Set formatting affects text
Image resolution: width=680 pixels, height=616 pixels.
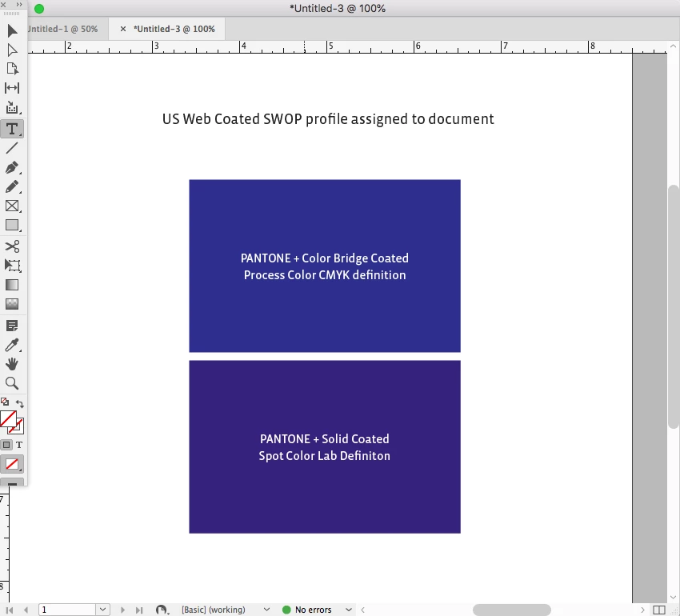click(19, 445)
